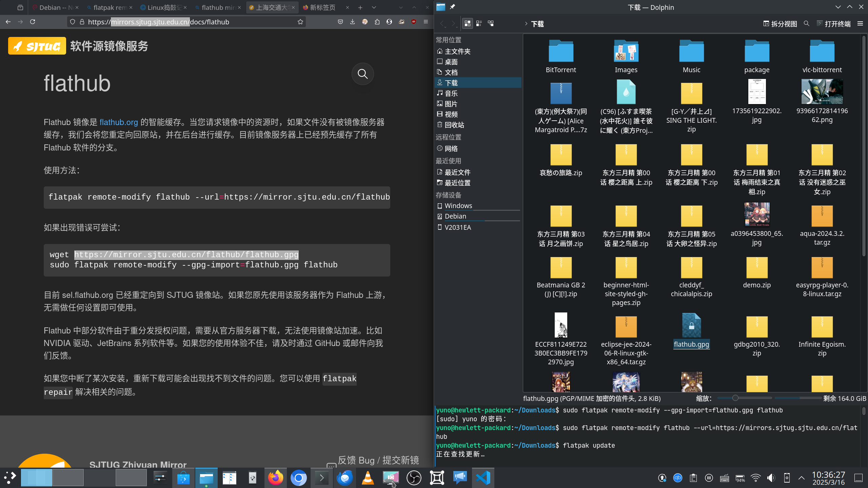Click 反馈 Bug / 提交新镜 link

378,460
